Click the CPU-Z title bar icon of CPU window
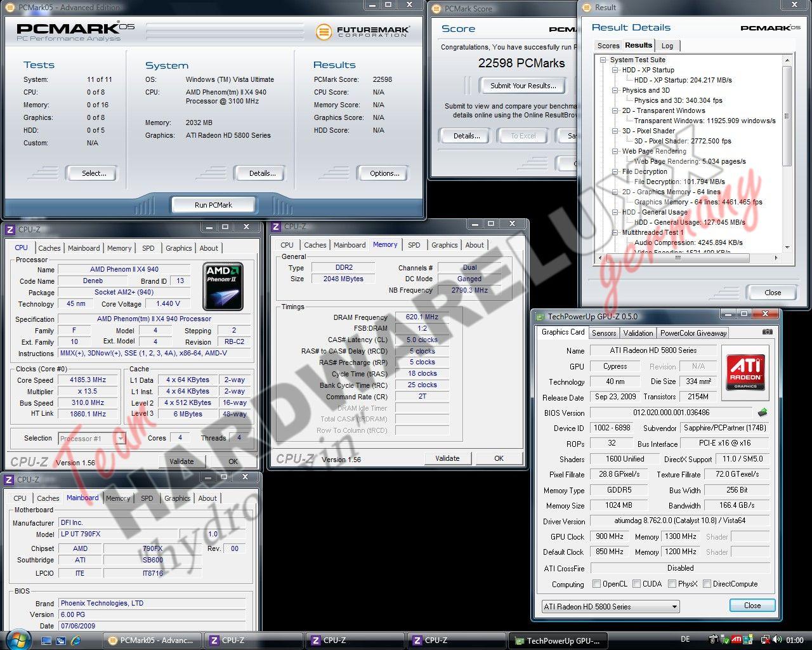 coord(10,230)
